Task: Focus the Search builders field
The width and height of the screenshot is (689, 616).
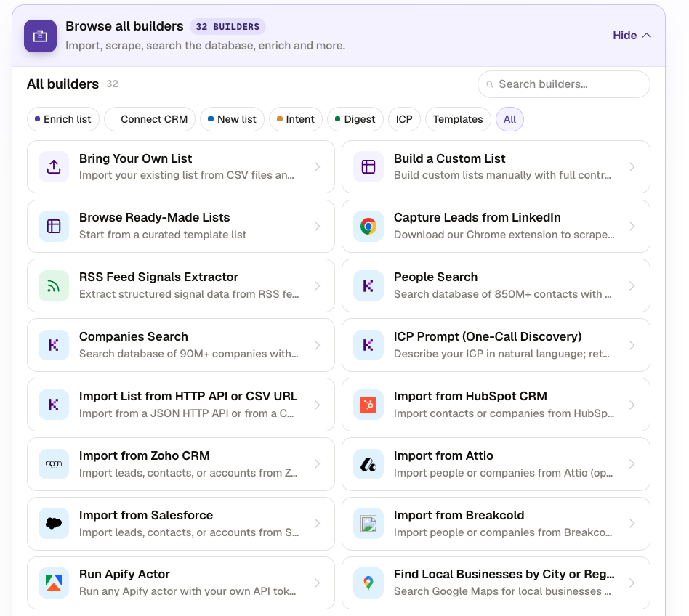Action: [x=564, y=84]
